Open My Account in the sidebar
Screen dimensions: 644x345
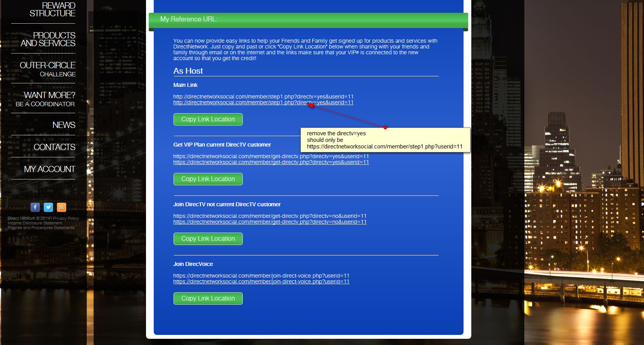click(x=50, y=169)
